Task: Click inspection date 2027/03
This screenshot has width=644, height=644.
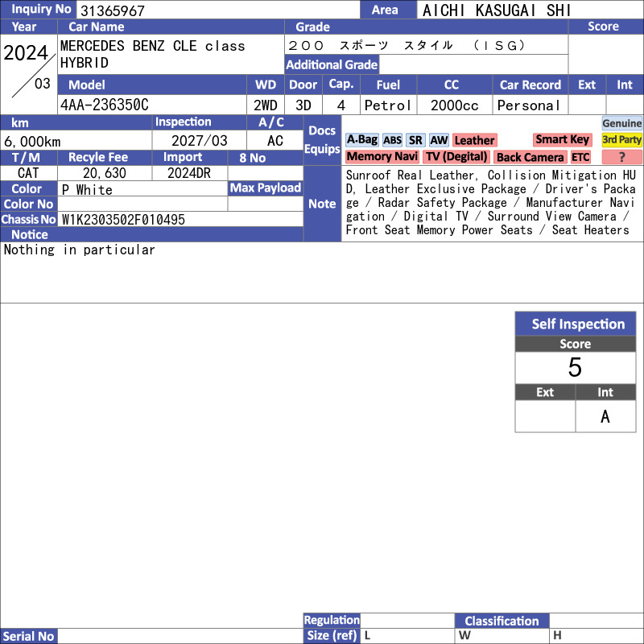Action: click(x=199, y=141)
